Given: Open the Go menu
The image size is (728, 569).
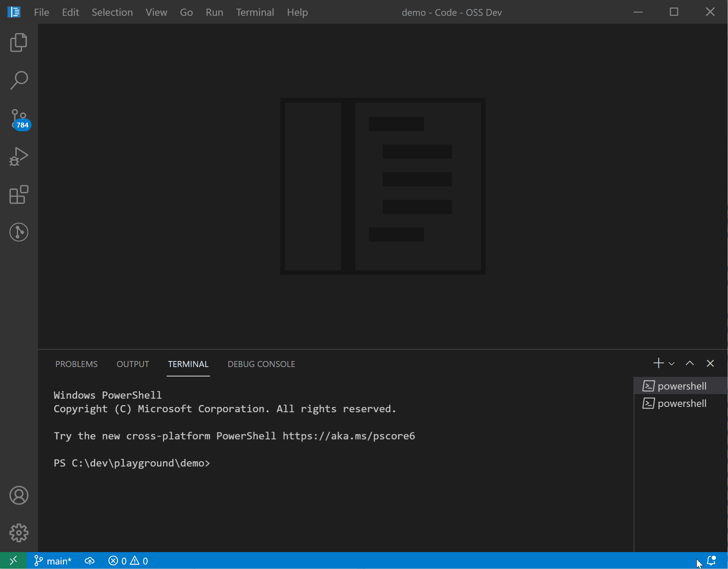Looking at the screenshot, I should (x=186, y=12).
